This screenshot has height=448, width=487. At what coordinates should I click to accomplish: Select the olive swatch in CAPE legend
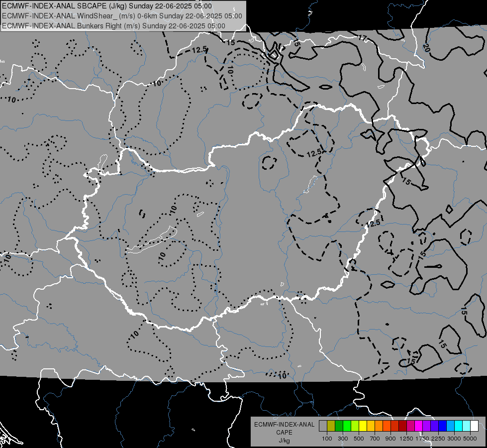[x=331, y=426]
